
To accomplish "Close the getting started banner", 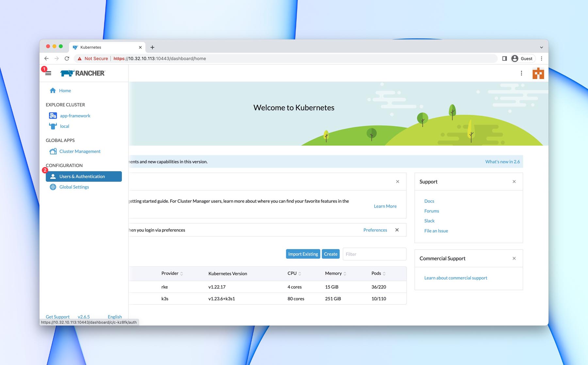I will tap(398, 182).
